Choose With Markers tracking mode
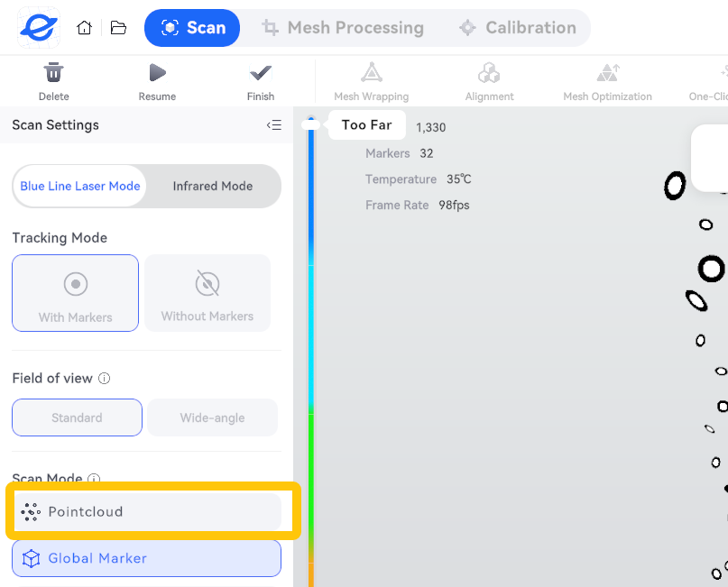 point(75,293)
